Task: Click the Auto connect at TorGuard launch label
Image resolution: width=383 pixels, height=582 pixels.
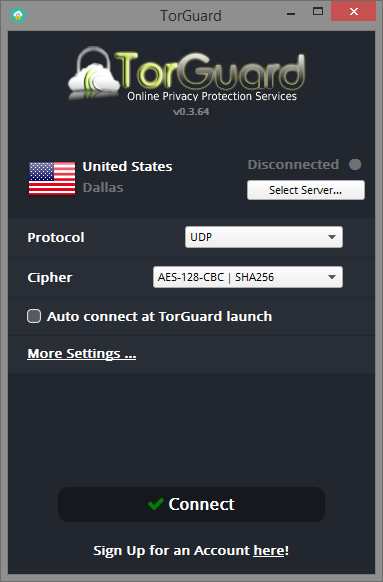Action: (160, 317)
